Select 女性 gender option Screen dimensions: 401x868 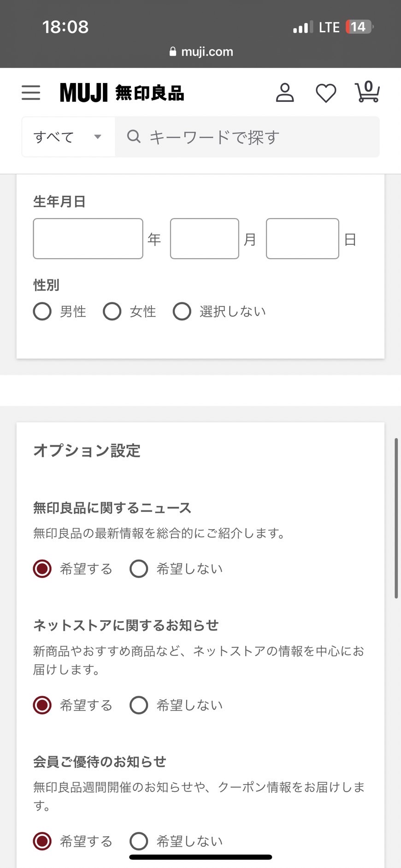112,311
